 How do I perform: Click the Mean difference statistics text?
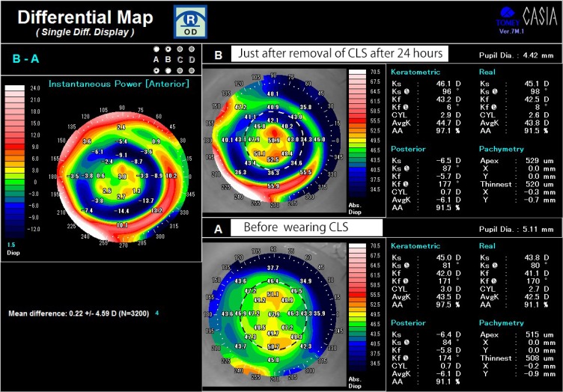79,313
